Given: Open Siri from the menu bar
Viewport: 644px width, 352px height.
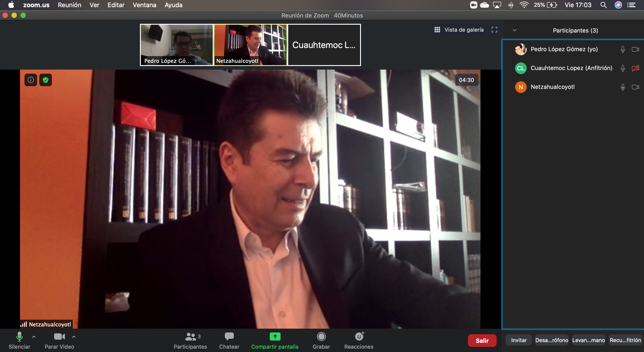Looking at the screenshot, I should click(618, 5).
